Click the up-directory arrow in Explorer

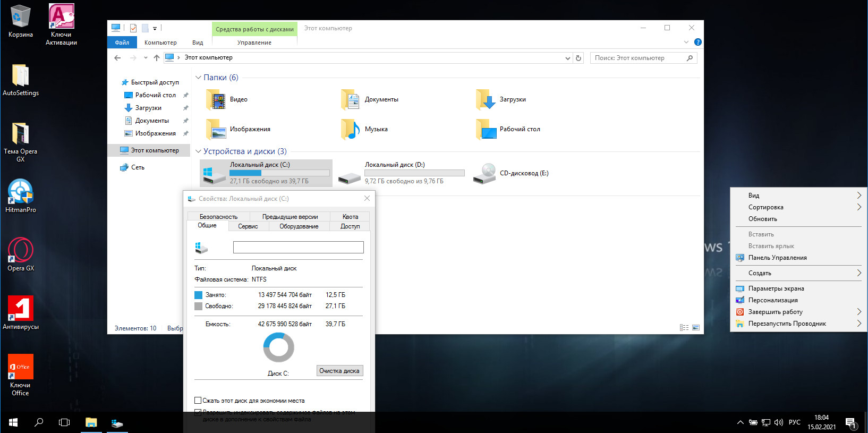click(x=156, y=58)
